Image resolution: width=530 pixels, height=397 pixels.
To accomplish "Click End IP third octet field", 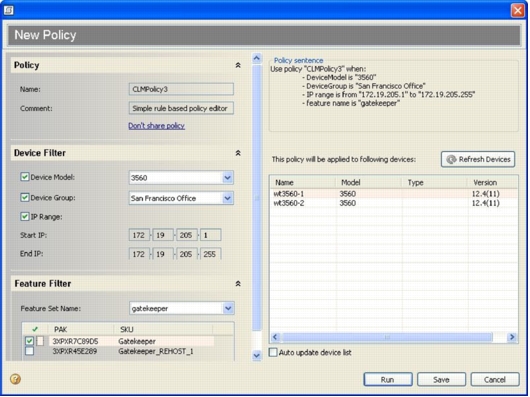I will (x=186, y=254).
